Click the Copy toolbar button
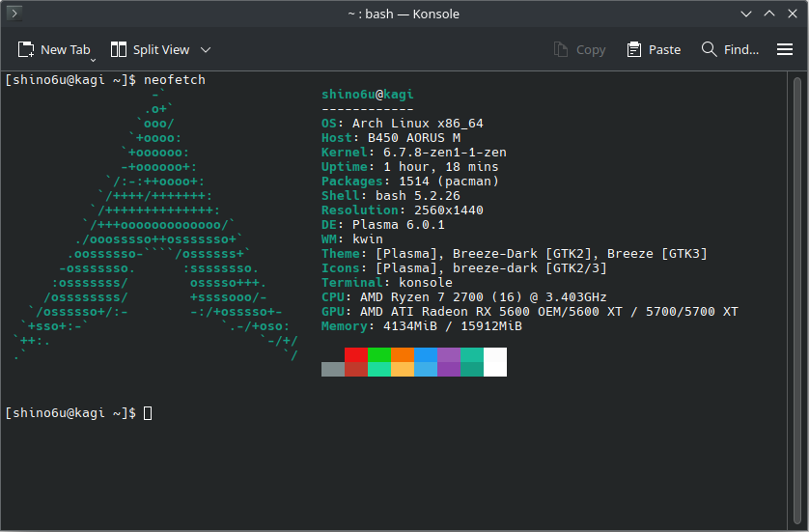The image size is (809, 532). tap(579, 49)
